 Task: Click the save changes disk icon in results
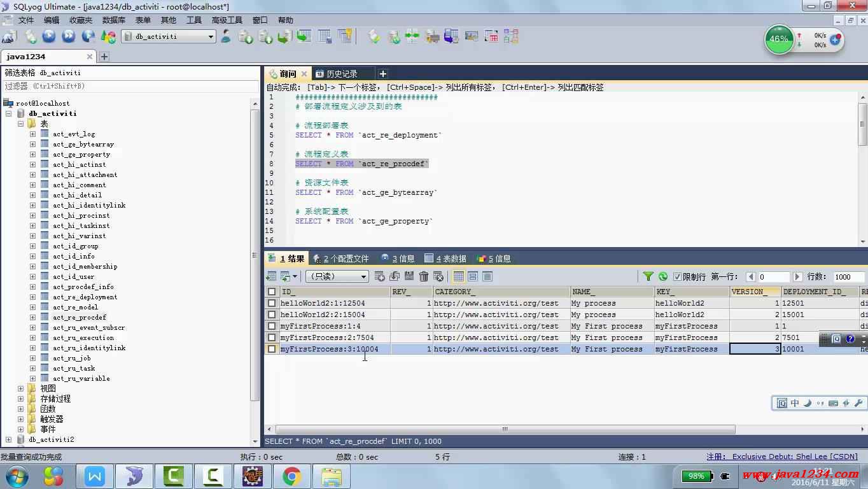[409, 276]
